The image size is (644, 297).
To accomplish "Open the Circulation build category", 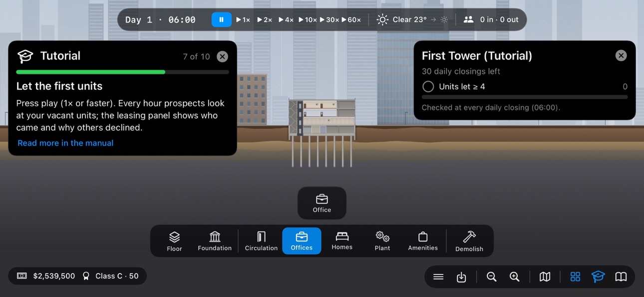I will point(261,241).
